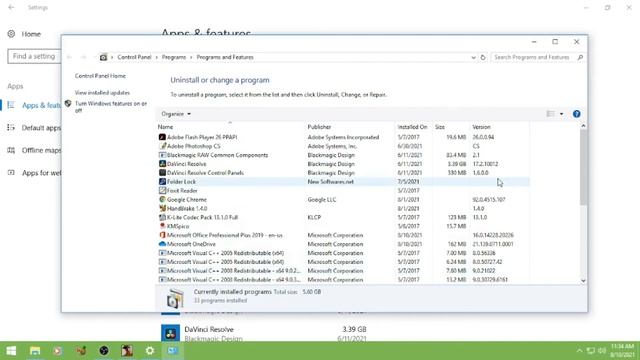Image resolution: width=640 pixels, height=360 pixels.
Task: Click the Foxit Reader program icon
Action: click(x=162, y=191)
